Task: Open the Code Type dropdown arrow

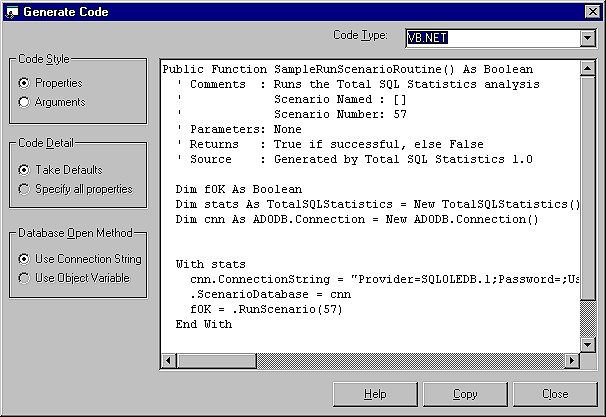Action: click(x=587, y=38)
